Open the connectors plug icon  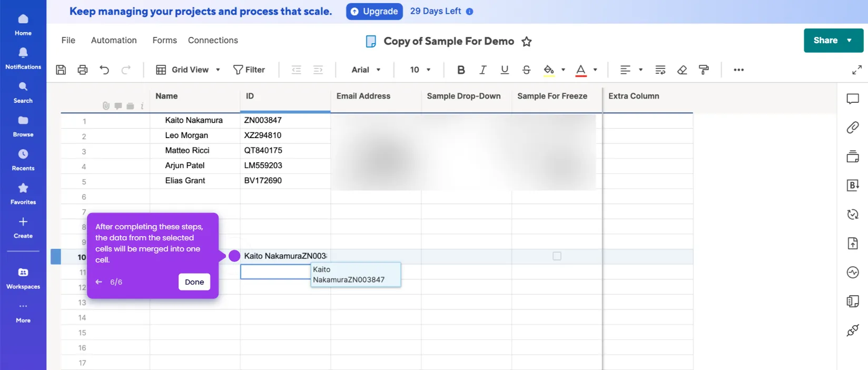(853, 330)
